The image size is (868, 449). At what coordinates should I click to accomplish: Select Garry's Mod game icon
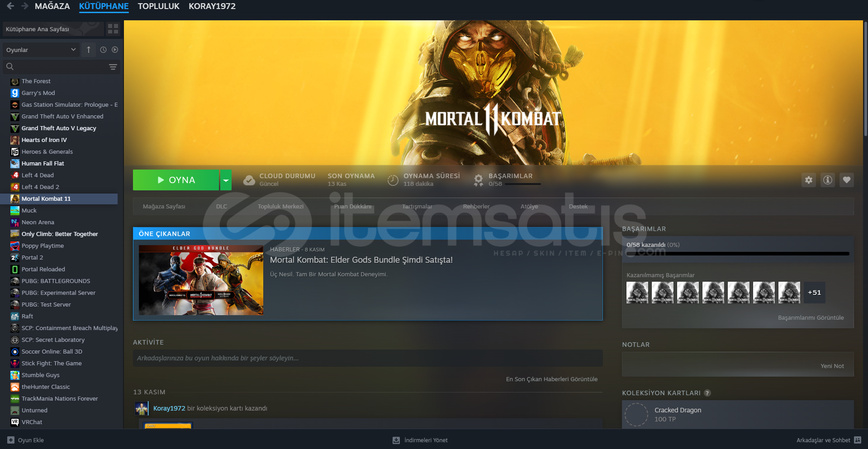(15, 93)
